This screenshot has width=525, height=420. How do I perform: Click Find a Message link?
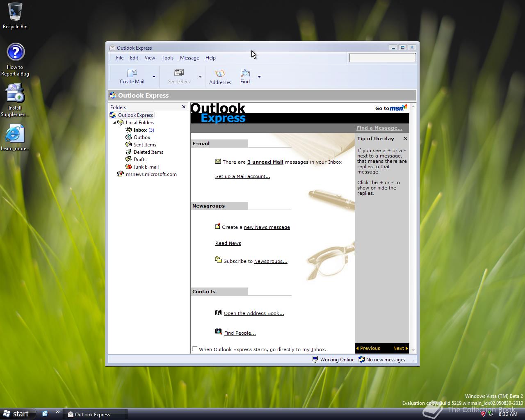pyautogui.click(x=379, y=128)
